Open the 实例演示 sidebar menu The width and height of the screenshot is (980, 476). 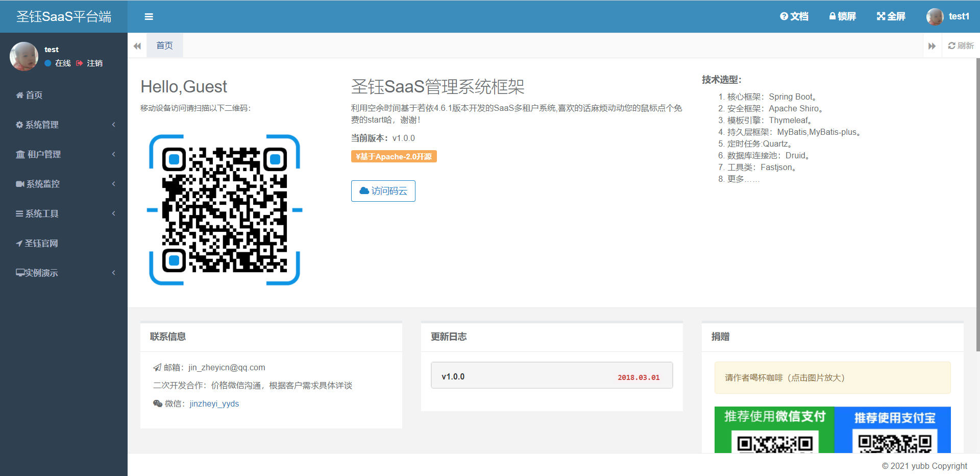click(x=64, y=273)
